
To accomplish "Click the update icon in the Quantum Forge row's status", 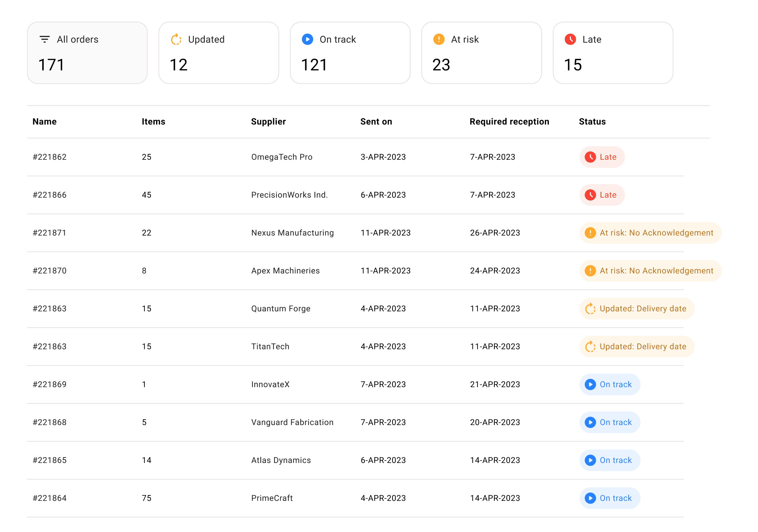I will click(590, 309).
